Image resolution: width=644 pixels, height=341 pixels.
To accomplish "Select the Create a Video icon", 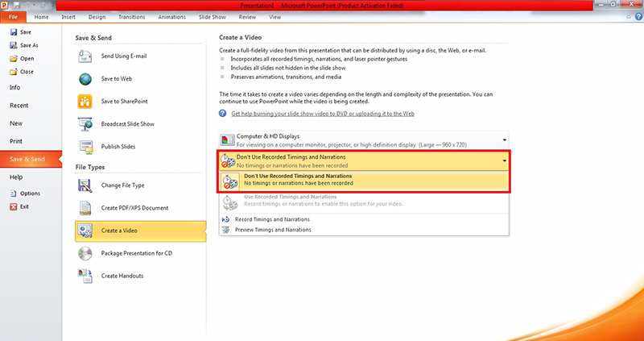I will coord(85,231).
